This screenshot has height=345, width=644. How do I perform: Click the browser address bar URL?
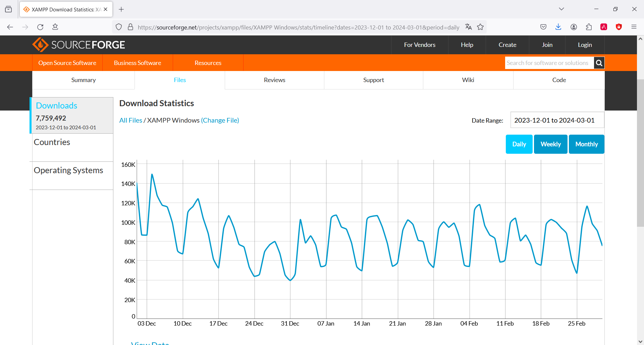[299, 27]
